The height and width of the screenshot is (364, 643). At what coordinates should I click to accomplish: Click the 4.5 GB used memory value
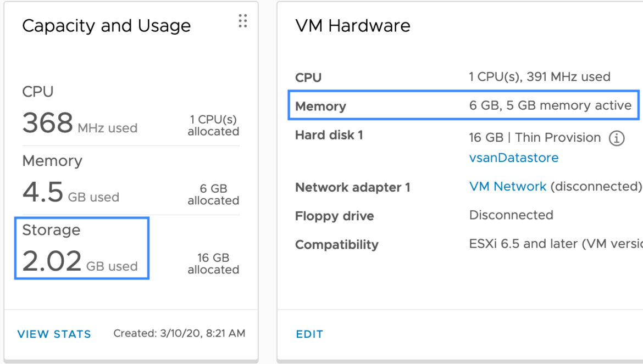click(x=70, y=192)
